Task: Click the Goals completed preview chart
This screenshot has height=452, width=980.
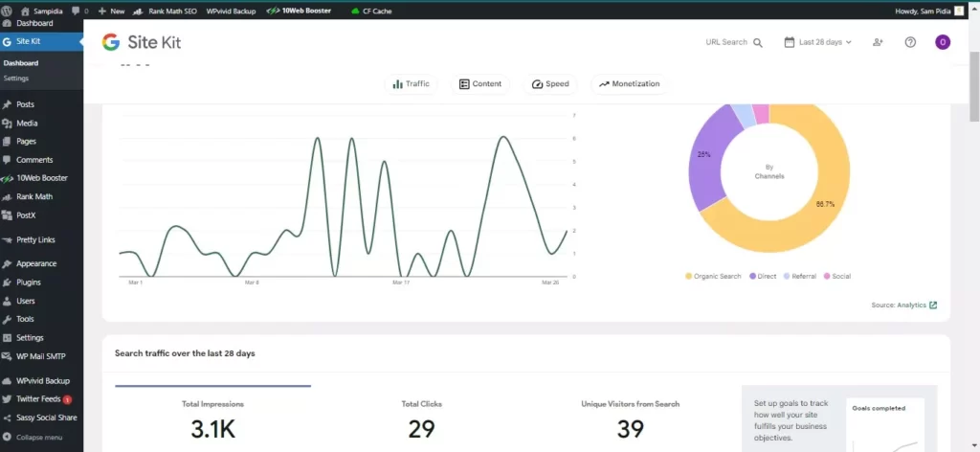Action: coord(885,425)
